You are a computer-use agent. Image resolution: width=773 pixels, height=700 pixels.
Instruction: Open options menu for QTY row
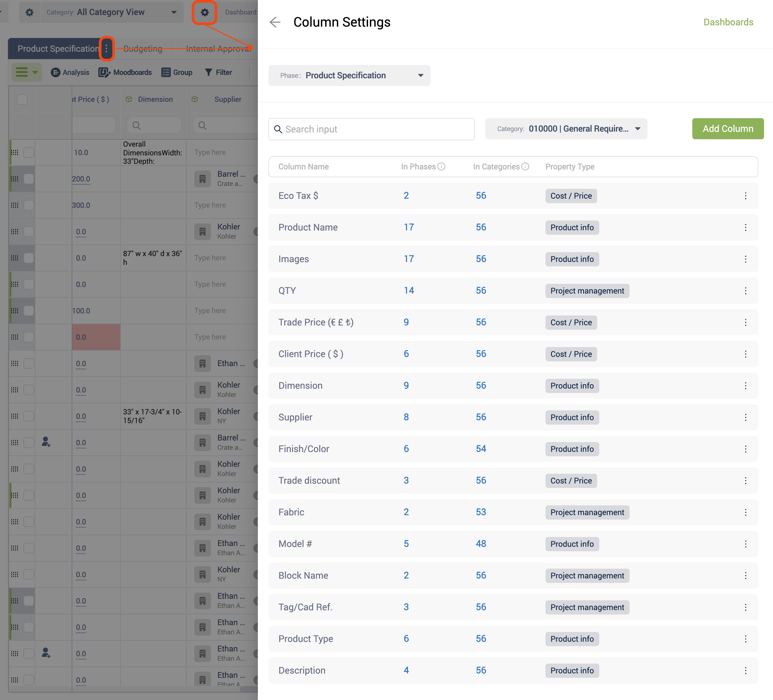[745, 291]
